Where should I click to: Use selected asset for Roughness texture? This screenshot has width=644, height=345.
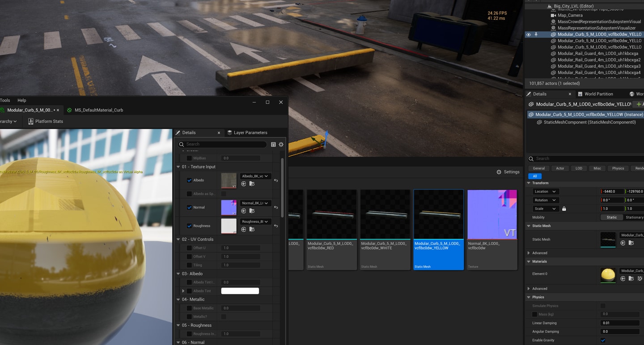point(244,229)
